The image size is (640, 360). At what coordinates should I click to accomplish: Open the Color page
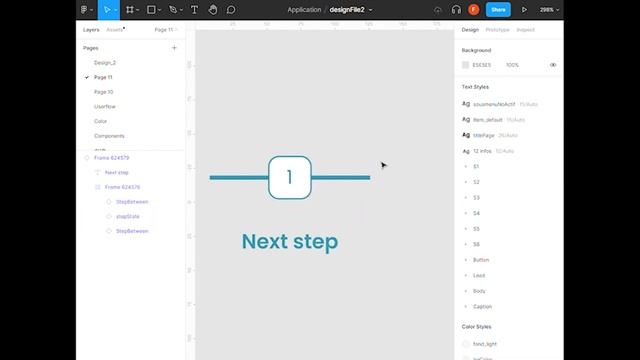pyautogui.click(x=100, y=121)
